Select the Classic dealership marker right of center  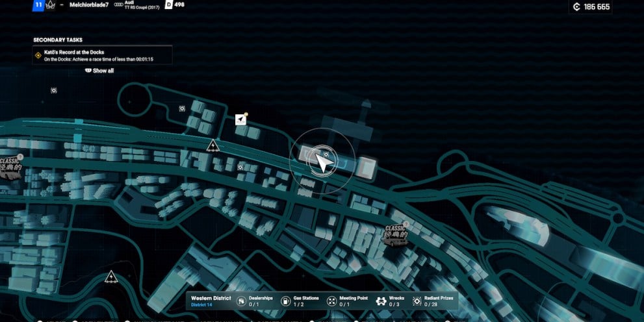pos(395,234)
